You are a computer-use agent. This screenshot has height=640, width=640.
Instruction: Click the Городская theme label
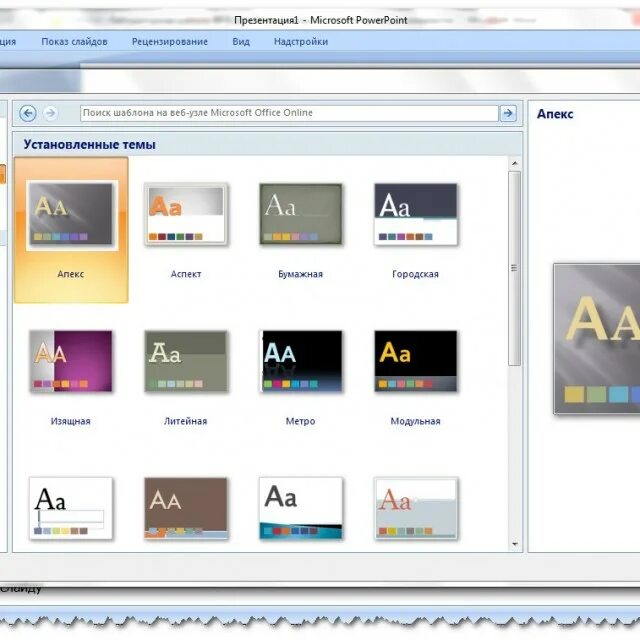click(x=416, y=274)
